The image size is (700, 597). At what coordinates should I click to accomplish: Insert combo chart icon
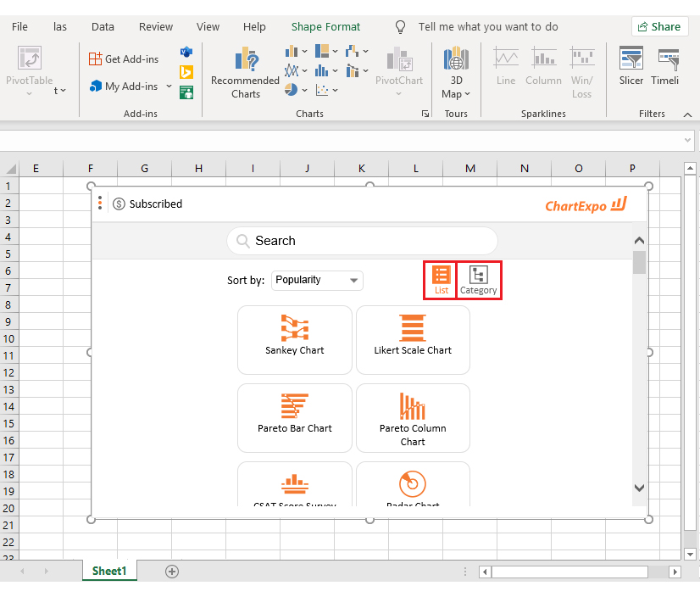(x=352, y=70)
